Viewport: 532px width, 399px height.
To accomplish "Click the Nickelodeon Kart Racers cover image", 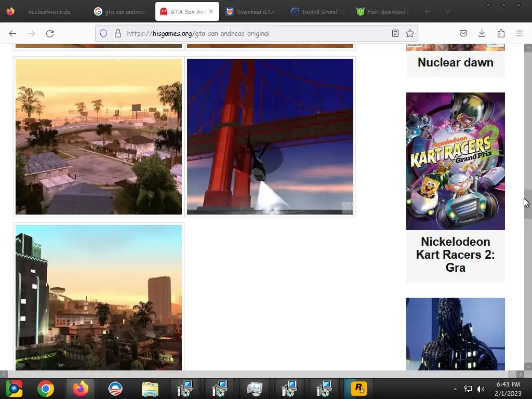I will click(455, 161).
